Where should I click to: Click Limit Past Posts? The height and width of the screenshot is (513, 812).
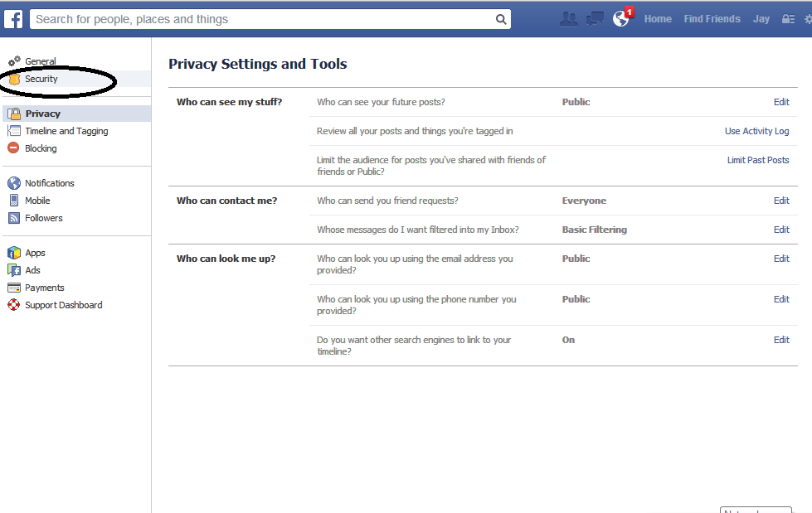click(758, 159)
